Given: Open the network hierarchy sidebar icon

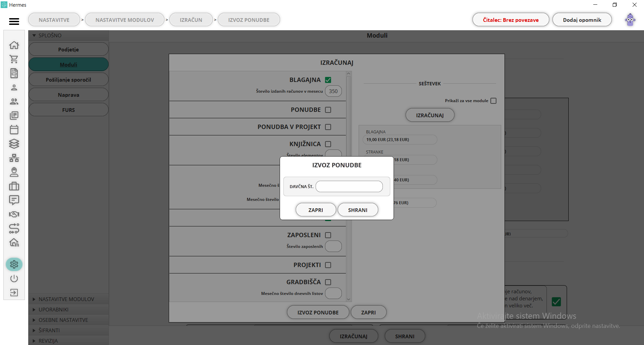Looking at the screenshot, I should [14, 158].
